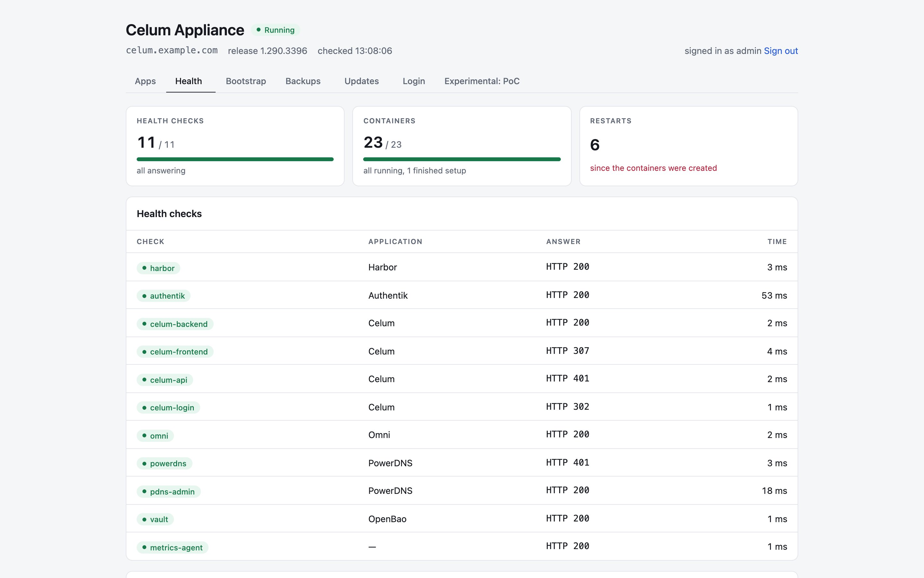Click the release 1.290.3396 text
The height and width of the screenshot is (578, 924).
[x=267, y=51]
